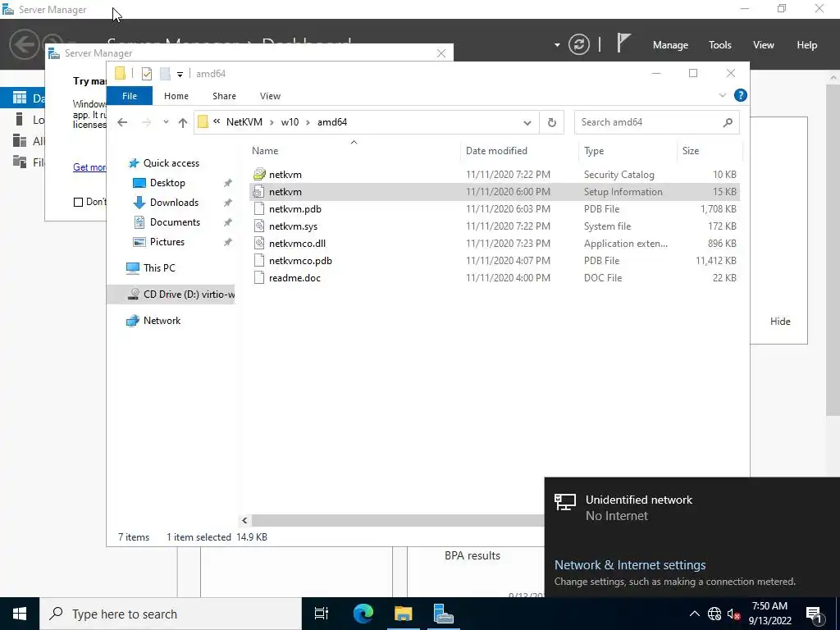Select the netkvm Security Catalog file

click(494, 175)
